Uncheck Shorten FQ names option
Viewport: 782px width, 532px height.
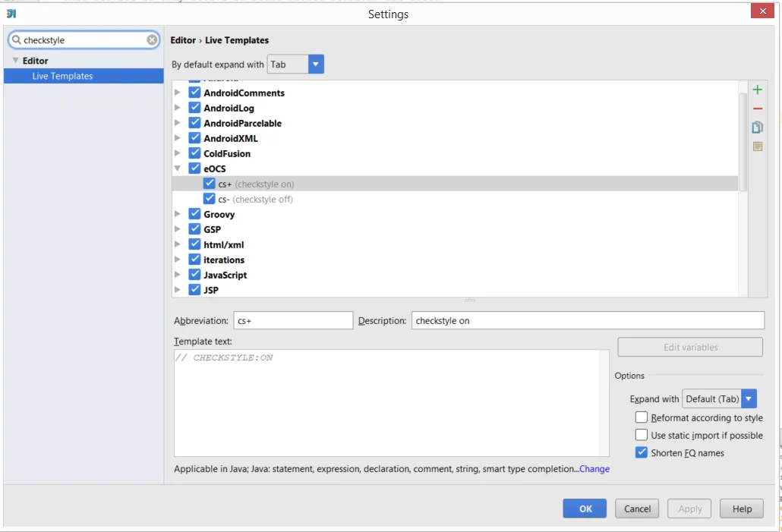(642, 453)
